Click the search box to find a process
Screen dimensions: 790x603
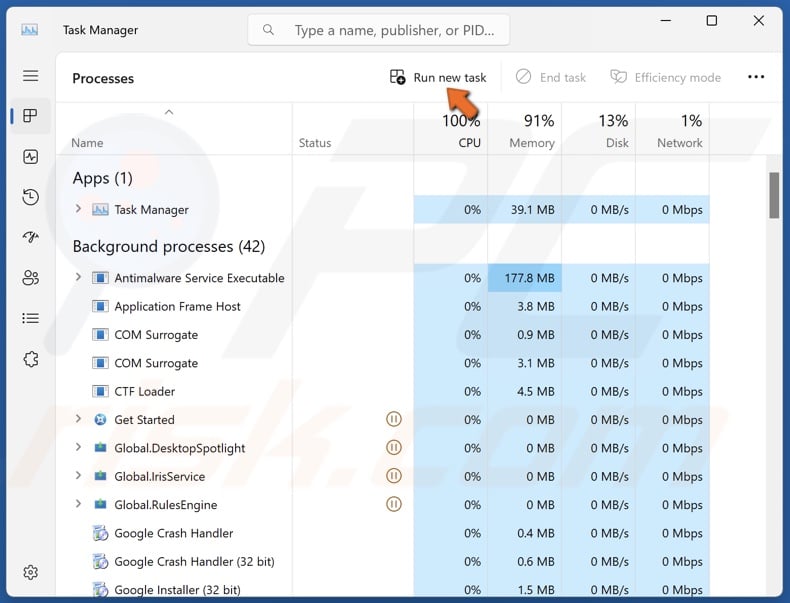point(378,30)
